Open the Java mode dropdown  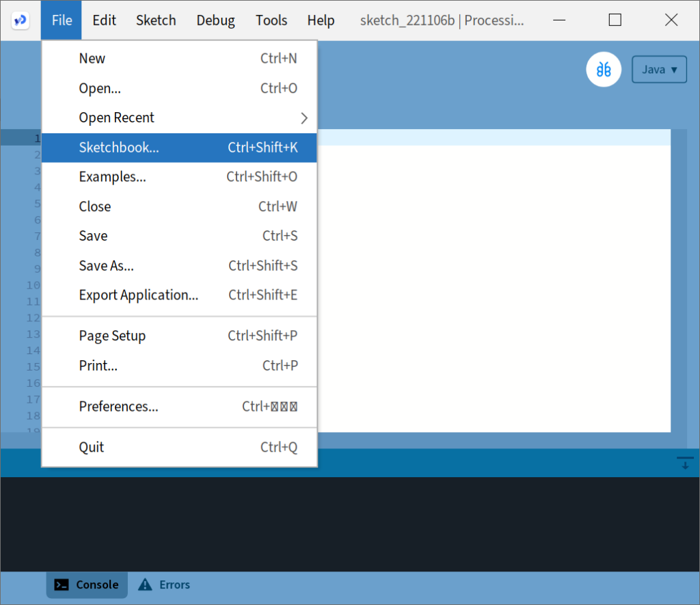(659, 70)
